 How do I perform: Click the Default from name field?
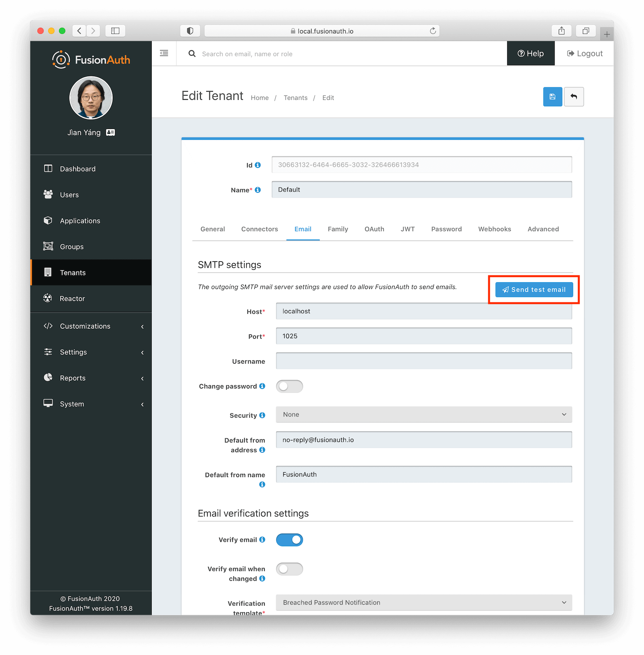point(424,474)
